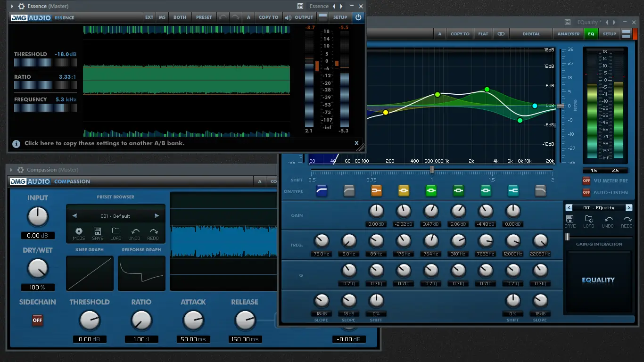The width and height of the screenshot is (644, 362).
Task: Click DIGITAL in the EQuality toolbar
Action: coord(531,34)
